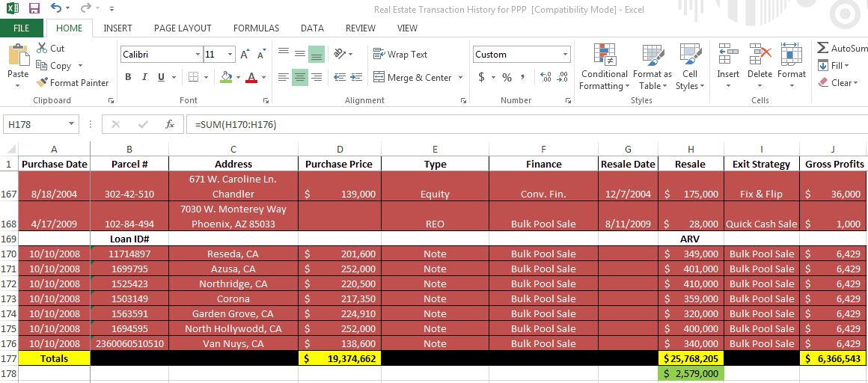This screenshot has height=383, width=868.
Task: Click the Increase Font Size icon
Action: pos(245,55)
